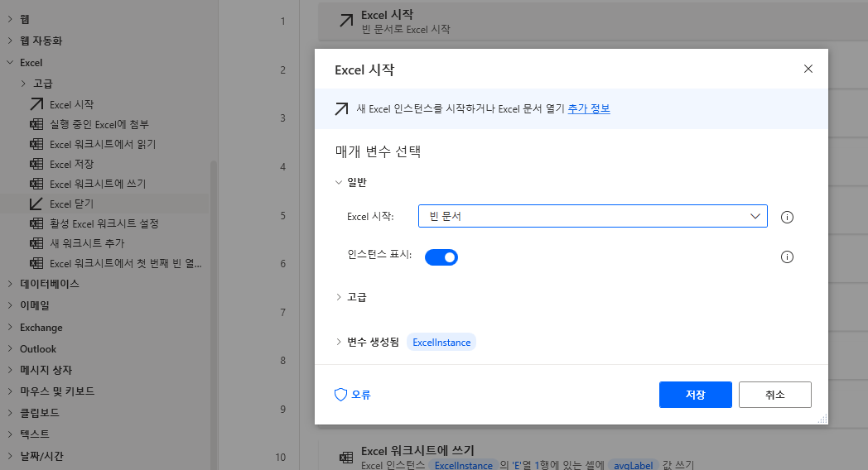The height and width of the screenshot is (470, 868).
Task: Expand the Exchange category
Action: (10, 328)
